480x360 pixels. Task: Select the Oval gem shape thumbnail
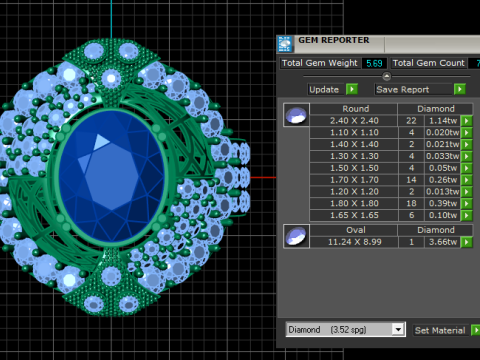coord(296,236)
